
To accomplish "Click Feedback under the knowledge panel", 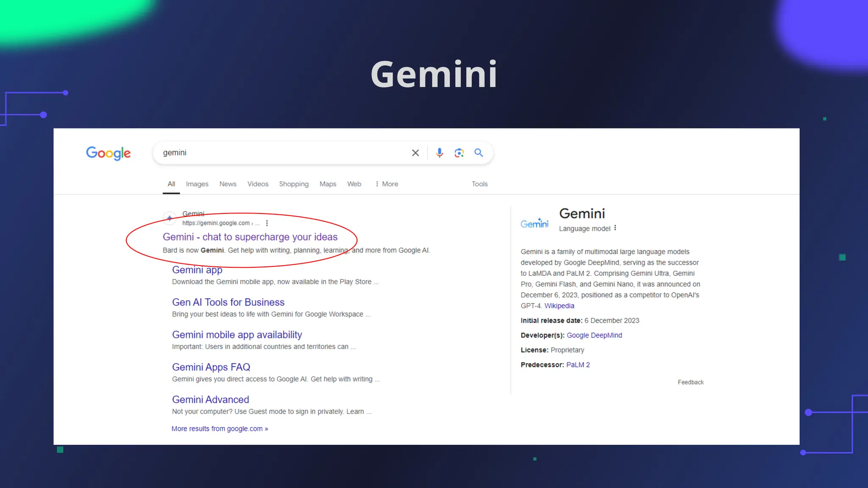I will pos(690,382).
